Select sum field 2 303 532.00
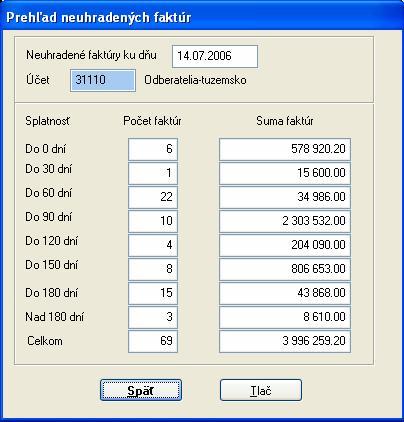This screenshot has height=422, width=404. 285,221
